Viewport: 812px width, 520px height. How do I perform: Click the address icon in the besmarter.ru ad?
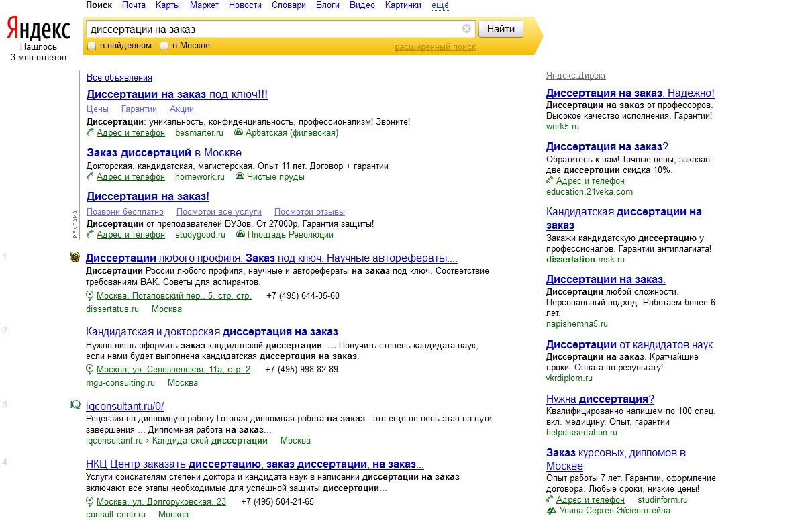91,132
